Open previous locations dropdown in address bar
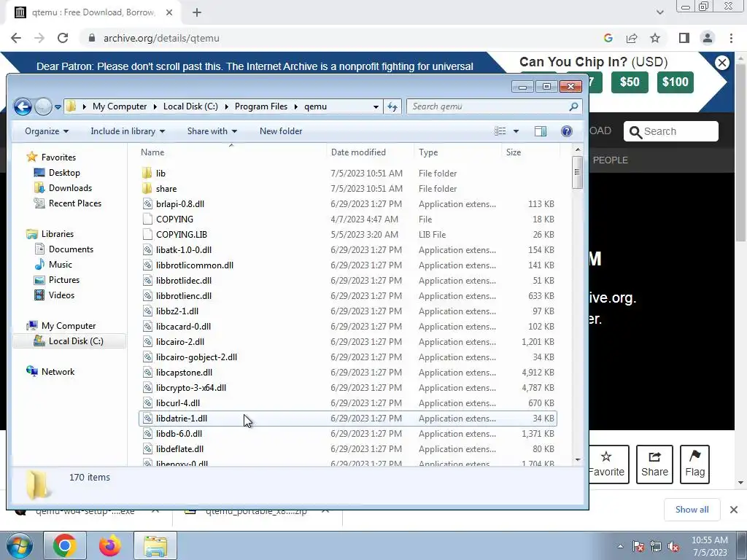 [376, 106]
